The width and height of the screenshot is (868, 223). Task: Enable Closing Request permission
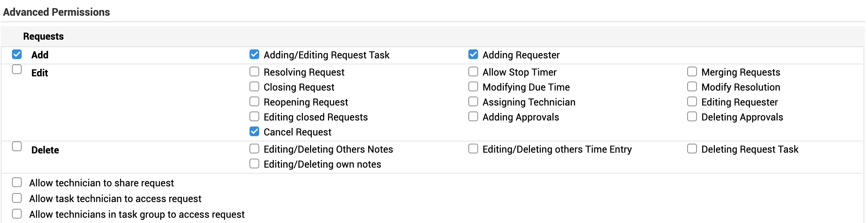[254, 86]
